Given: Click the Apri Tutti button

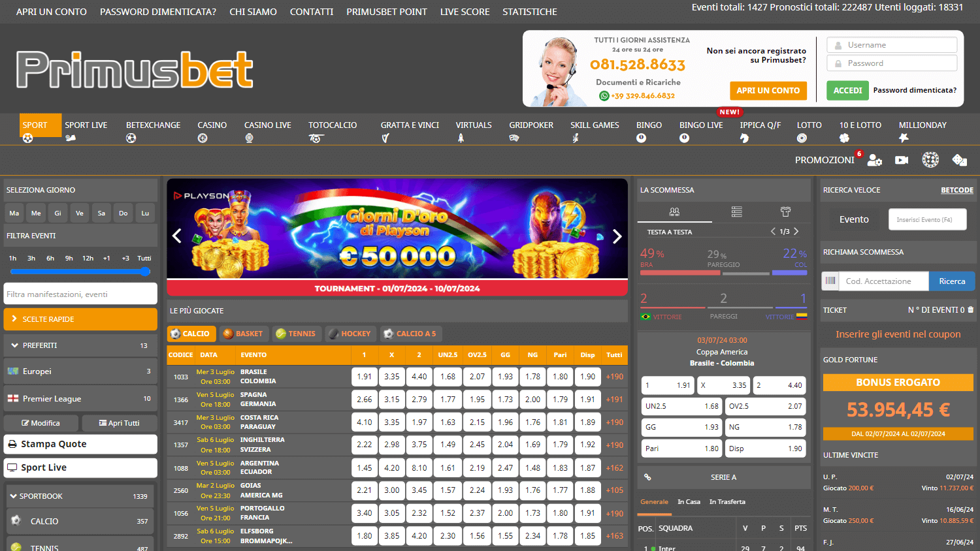Looking at the screenshot, I should [x=120, y=423].
